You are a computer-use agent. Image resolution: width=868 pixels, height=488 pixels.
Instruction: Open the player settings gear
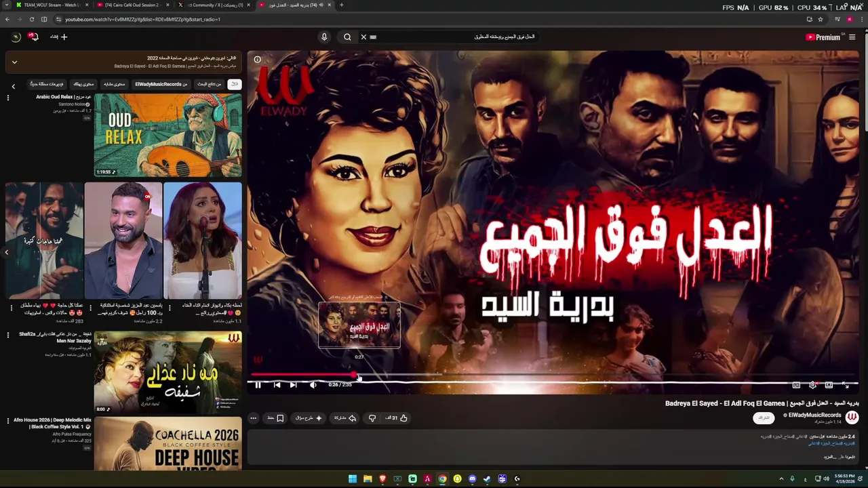[812, 385]
